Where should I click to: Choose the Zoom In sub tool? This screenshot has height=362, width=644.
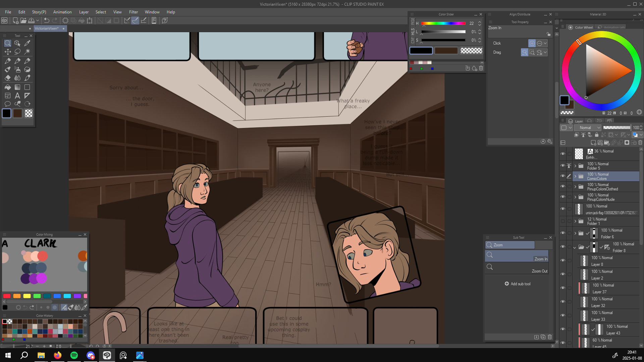click(517, 256)
